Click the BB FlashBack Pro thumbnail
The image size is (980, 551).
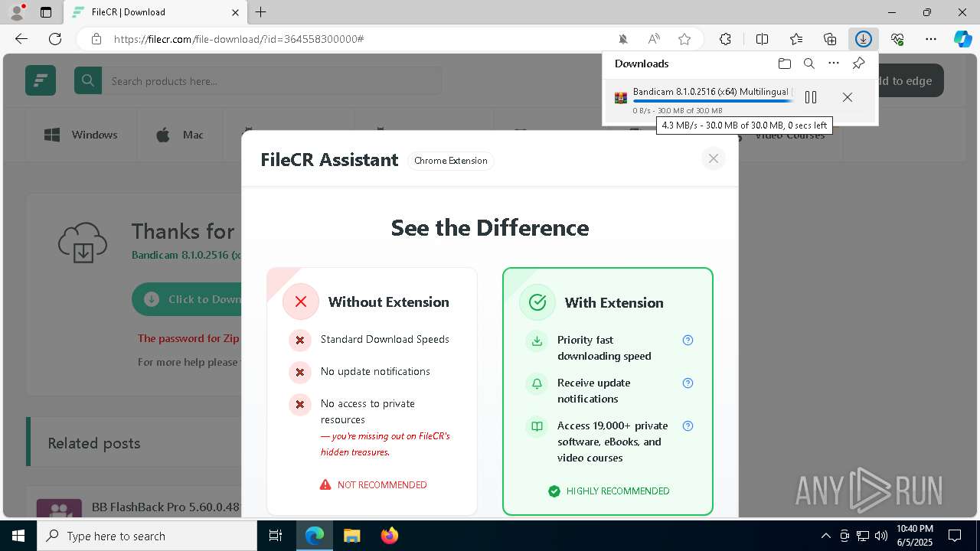(x=59, y=507)
